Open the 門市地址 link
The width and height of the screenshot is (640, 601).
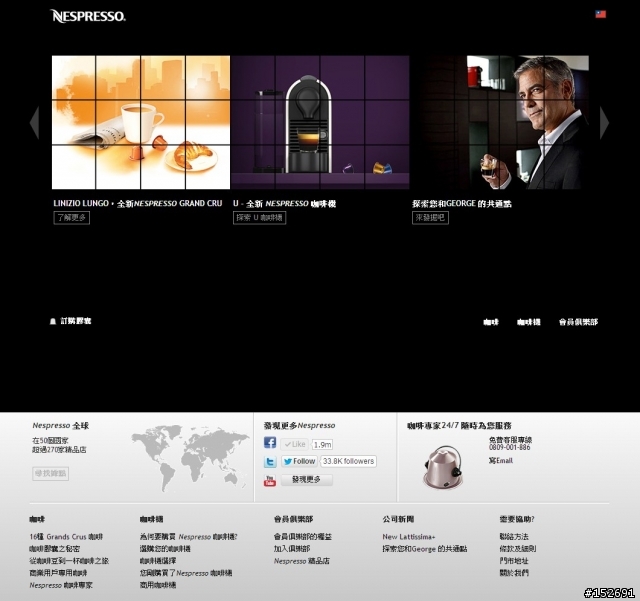point(514,561)
